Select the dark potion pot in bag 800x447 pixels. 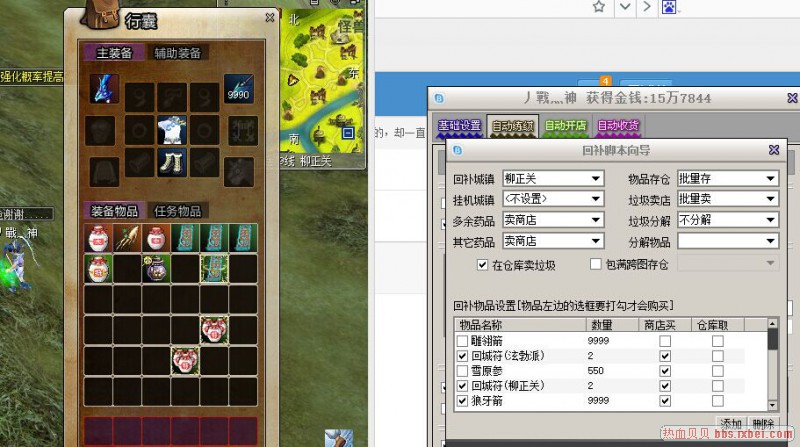[155, 268]
